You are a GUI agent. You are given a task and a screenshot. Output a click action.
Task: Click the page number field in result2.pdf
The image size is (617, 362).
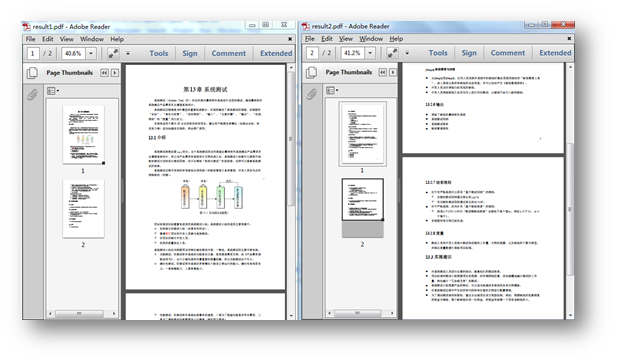coord(312,53)
